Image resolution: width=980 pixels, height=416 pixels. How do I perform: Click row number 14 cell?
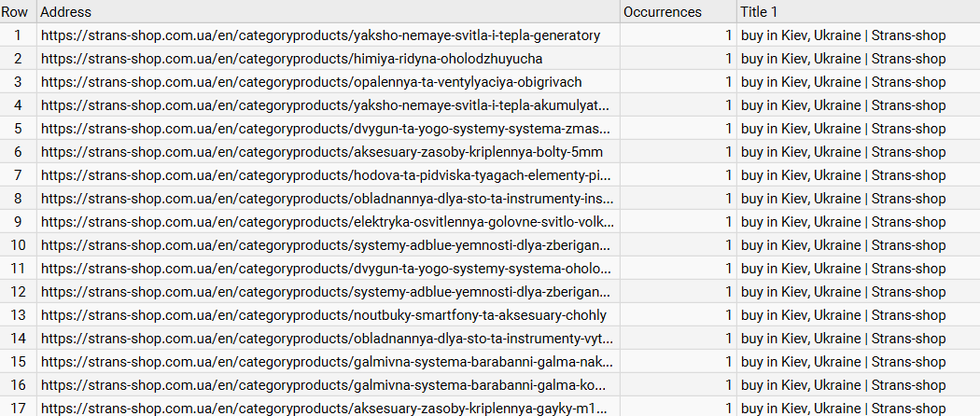[x=18, y=339]
